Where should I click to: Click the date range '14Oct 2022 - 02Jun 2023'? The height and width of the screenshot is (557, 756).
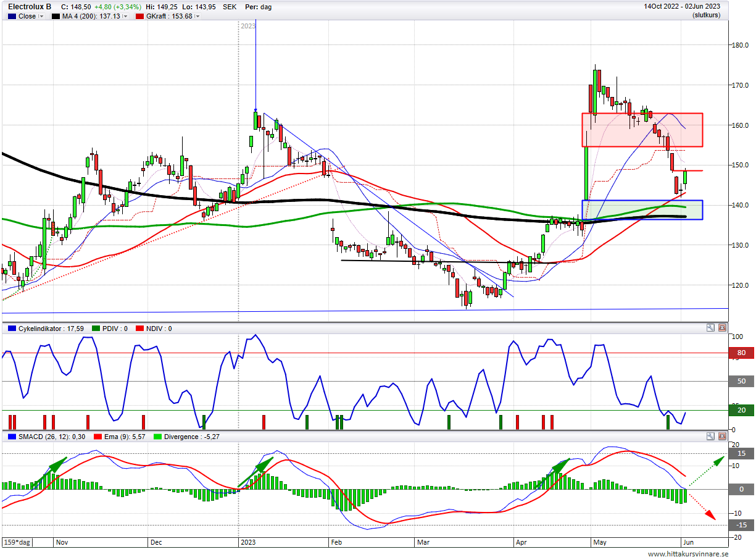pyautogui.click(x=682, y=6)
